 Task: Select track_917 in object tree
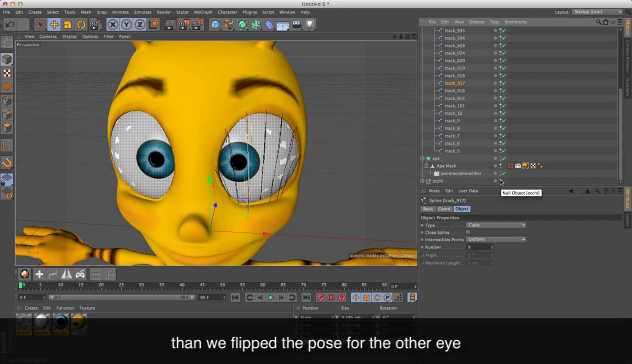(455, 83)
